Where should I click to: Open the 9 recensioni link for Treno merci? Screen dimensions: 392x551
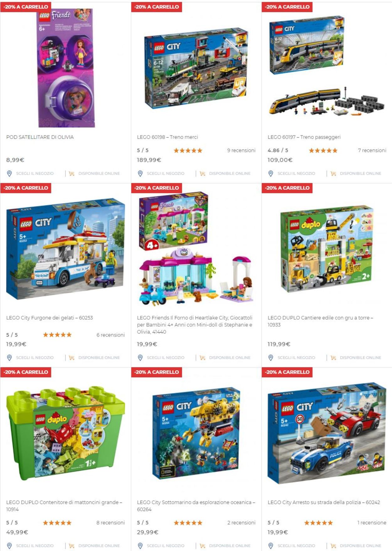(241, 150)
